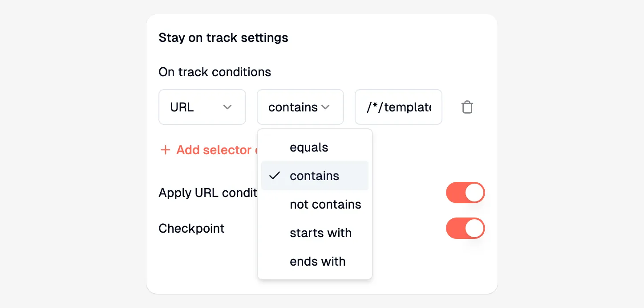Image resolution: width=644 pixels, height=308 pixels.
Task: Select equals from the operator menu
Action: pyautogui.click(x=309, y=147)
